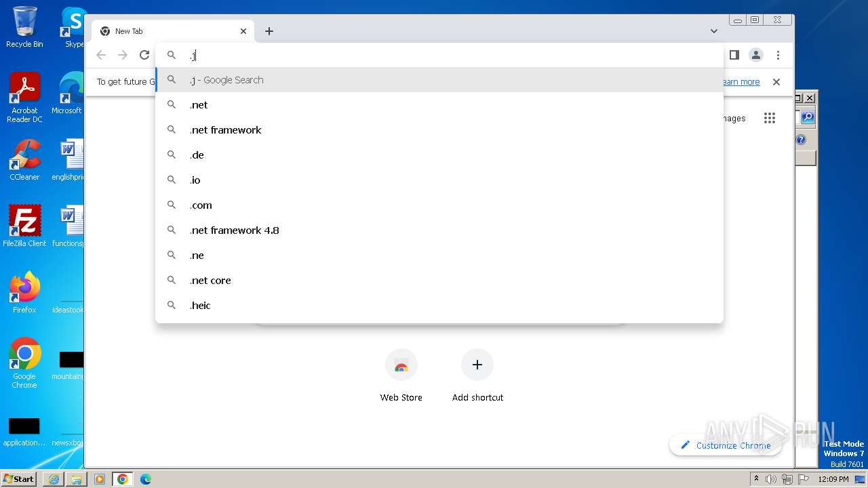Open the Action Center flag tray icon
This screenshot has height=488, width=868.
802,479
